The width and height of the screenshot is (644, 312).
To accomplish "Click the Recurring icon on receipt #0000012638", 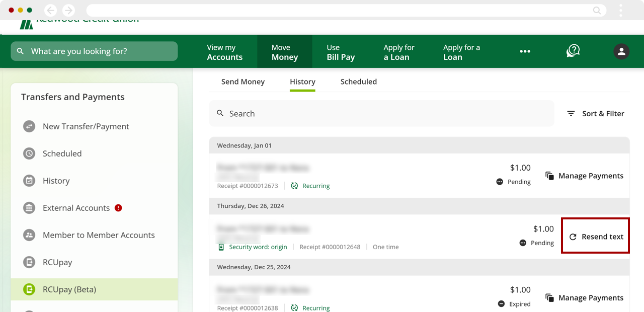I will pos(294,308).
